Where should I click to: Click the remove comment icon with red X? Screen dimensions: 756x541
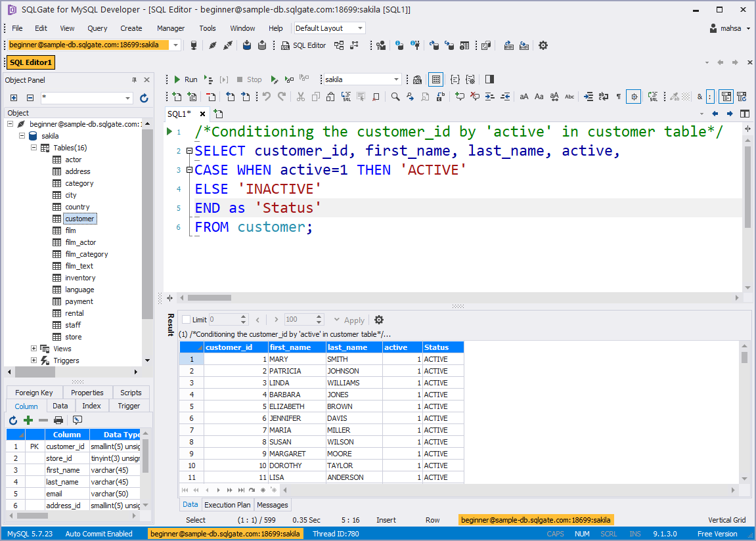tap(475, 97)
